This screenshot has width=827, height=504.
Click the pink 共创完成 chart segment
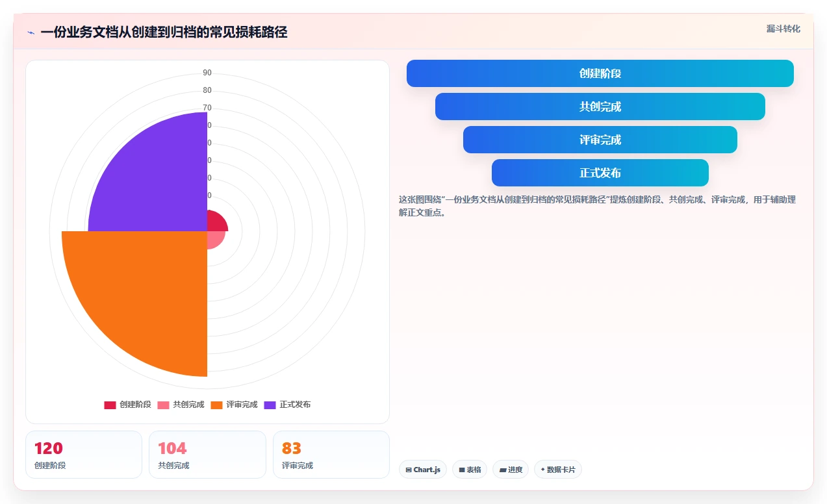point(214,238)
